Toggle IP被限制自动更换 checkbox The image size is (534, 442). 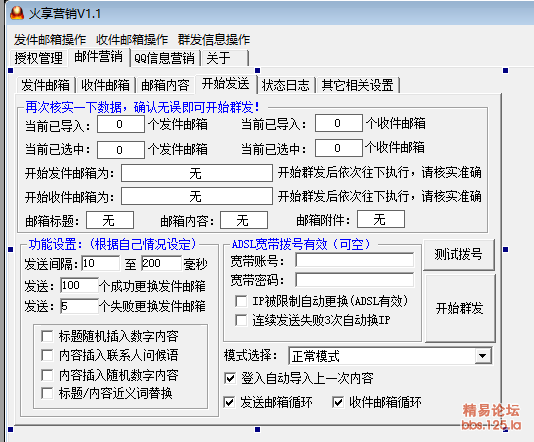point(241,301)
